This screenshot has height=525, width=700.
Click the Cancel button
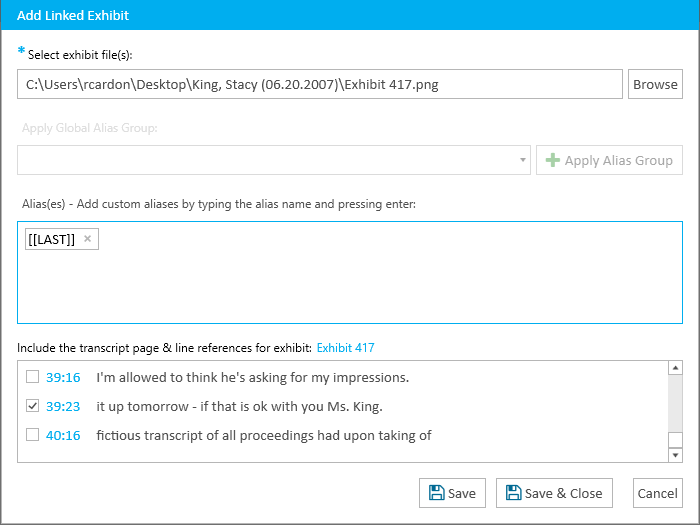pos(658,493)
